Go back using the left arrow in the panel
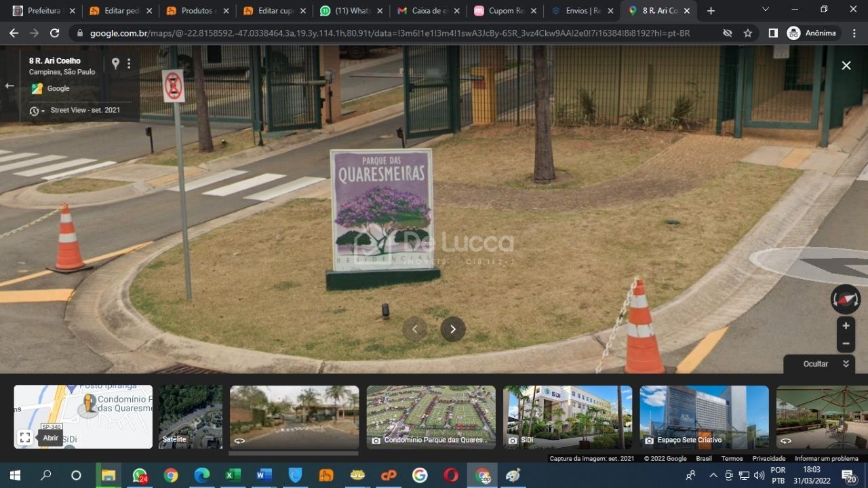868x488 pixels. pyautogui.click(x=9, y=86)
